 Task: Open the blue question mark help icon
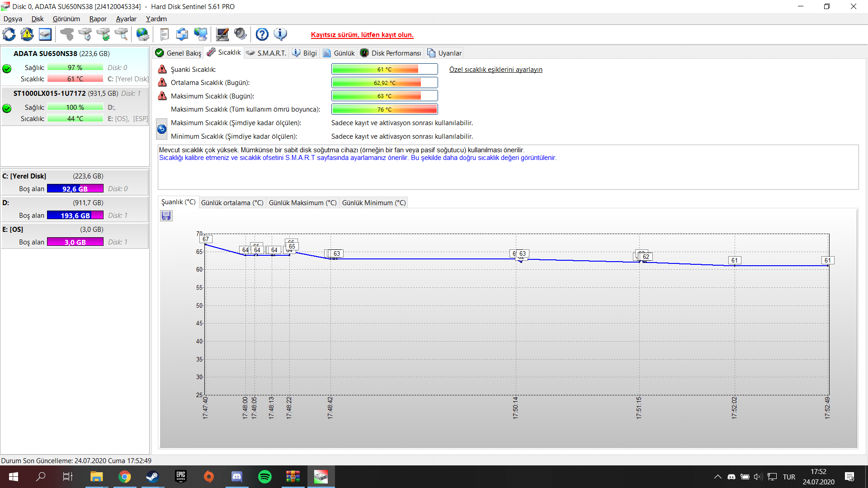coord(262,34)
